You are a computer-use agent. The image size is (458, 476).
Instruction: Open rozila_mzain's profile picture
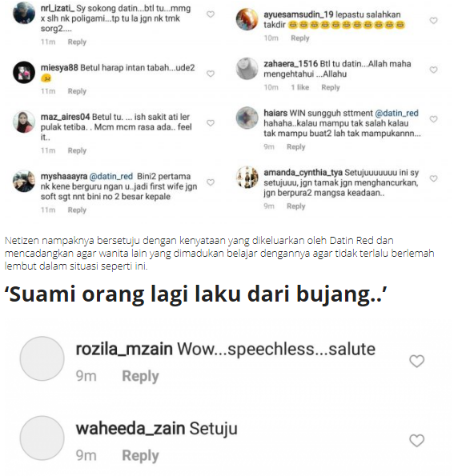42,358
